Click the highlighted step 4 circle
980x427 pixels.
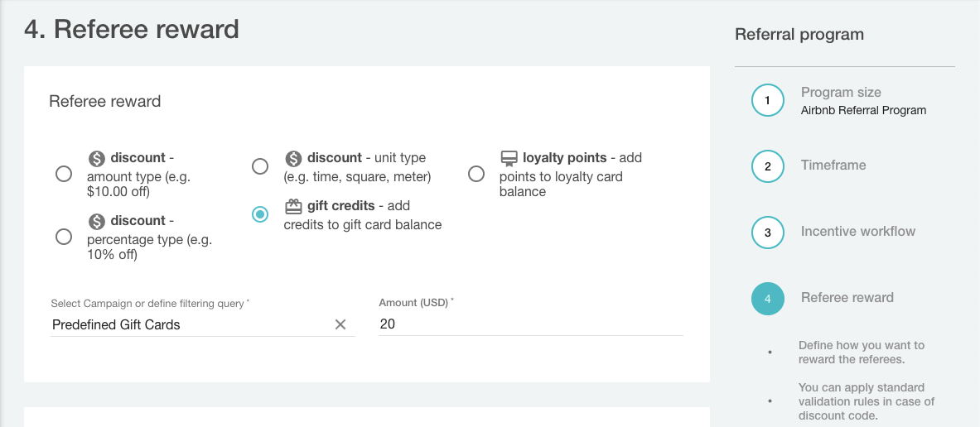[x=768, y=299]
